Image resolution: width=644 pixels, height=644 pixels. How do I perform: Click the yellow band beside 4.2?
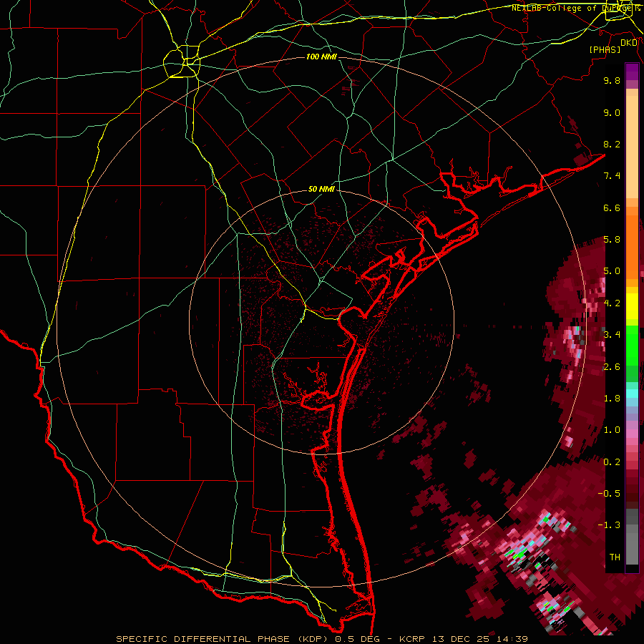tap(632, 306)
